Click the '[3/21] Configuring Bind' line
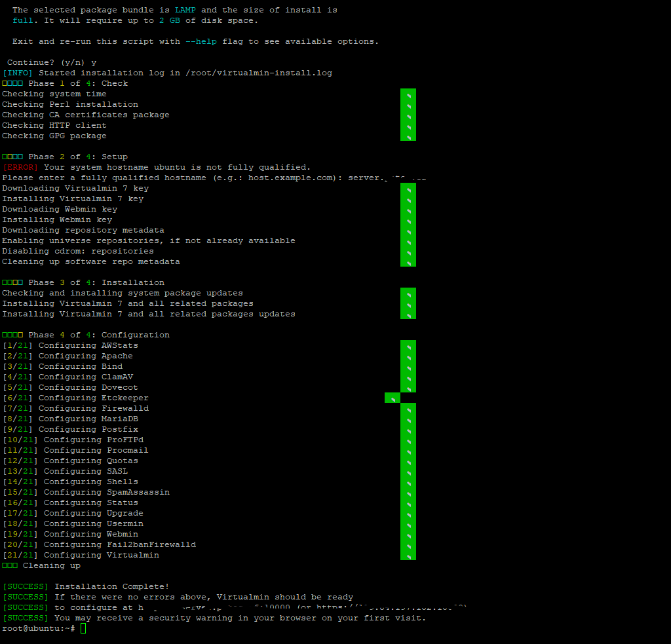 (62, 366)
